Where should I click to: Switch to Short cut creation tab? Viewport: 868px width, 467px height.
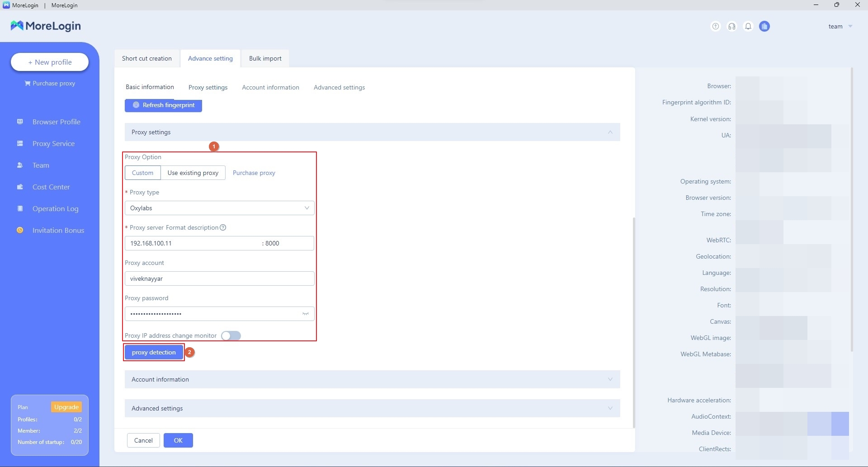click(x=147, y=58)
